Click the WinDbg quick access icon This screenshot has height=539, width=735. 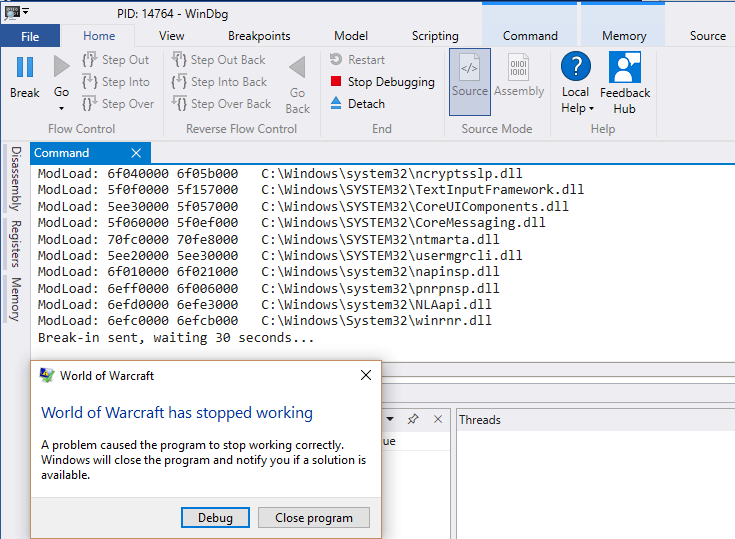click(12, 13)
